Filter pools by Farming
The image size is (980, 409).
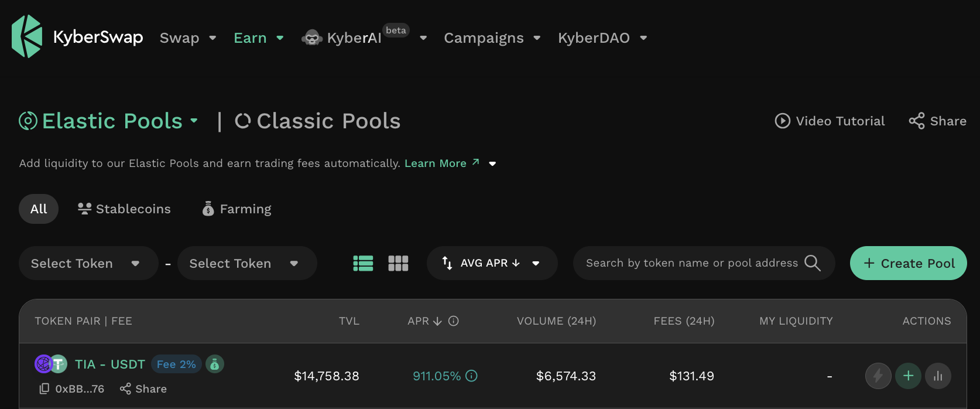point(237,209)
